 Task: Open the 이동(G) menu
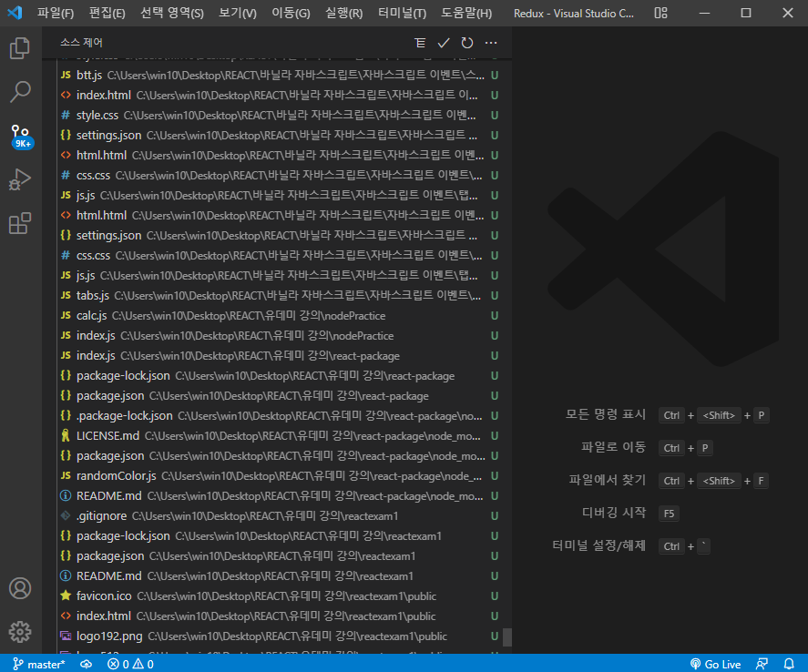(291, 13)
